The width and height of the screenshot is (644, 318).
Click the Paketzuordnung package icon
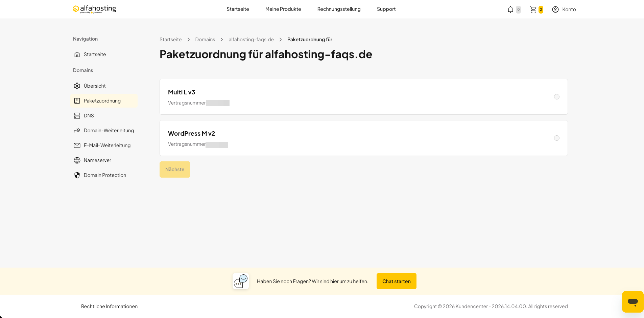[x=77, y=101]
